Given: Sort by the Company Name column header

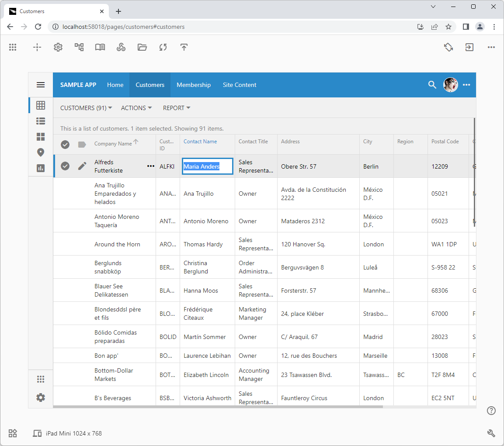Looking at the screenshot, I should [x=113, y=144].
